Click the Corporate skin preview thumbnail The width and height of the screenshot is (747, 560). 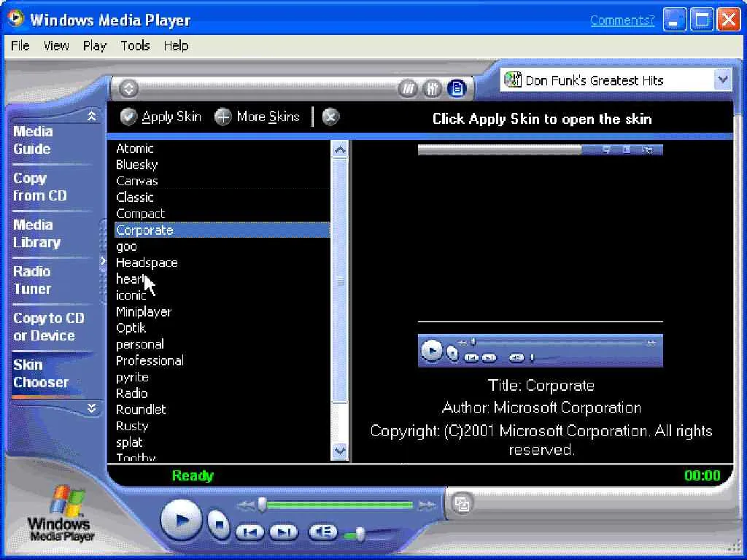[541, 256]
